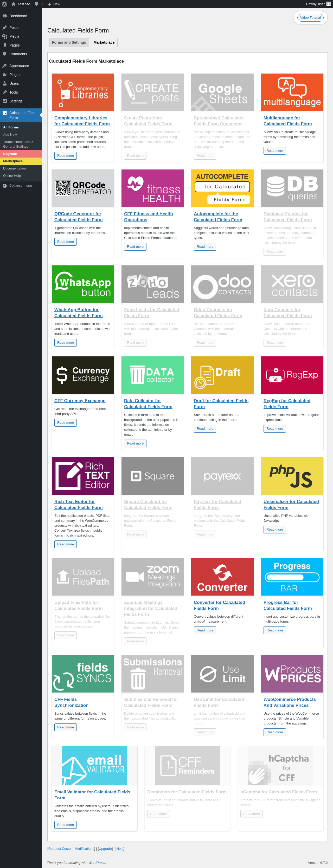Click the Tools wrench icon
Image resolution: width=333 pixels, height=868 pixels.
tap(5, 92)
